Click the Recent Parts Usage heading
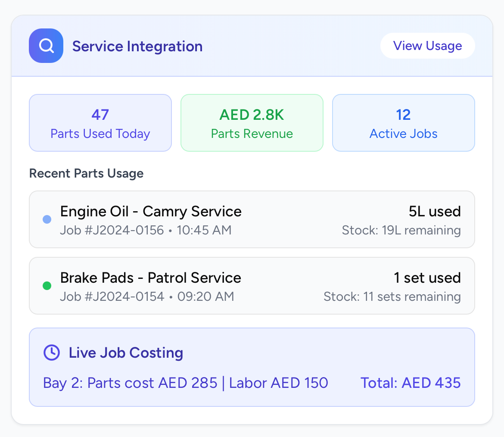 click(x=86, y=173)
